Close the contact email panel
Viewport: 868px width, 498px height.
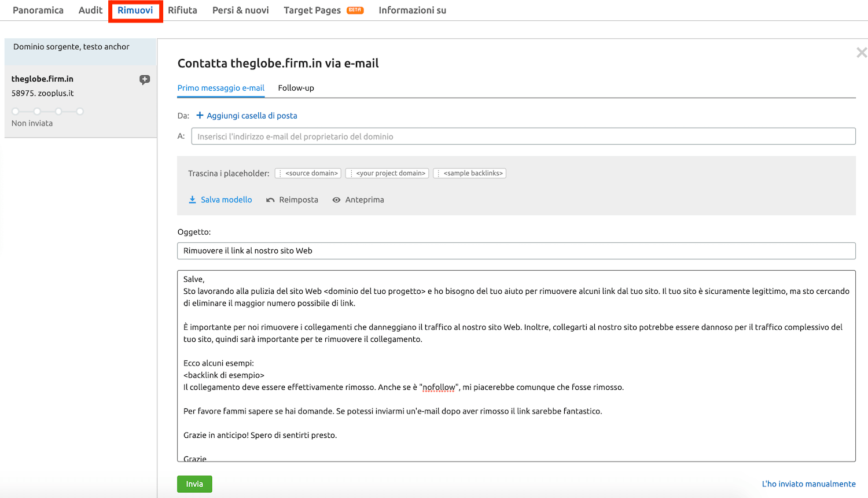tap(862, 53)
